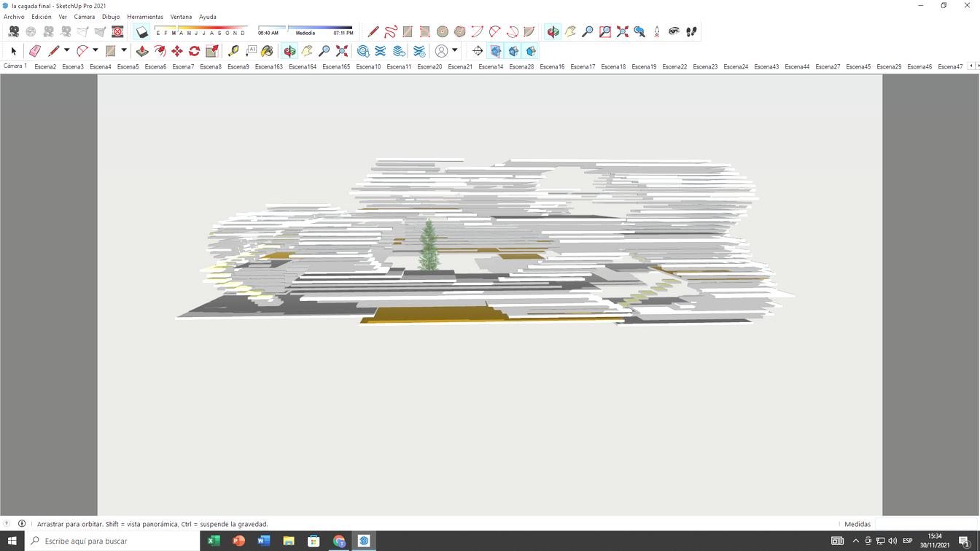Open the Dibujo menu
This screenshot has width=980, height=551.
[x=111, y=17]
